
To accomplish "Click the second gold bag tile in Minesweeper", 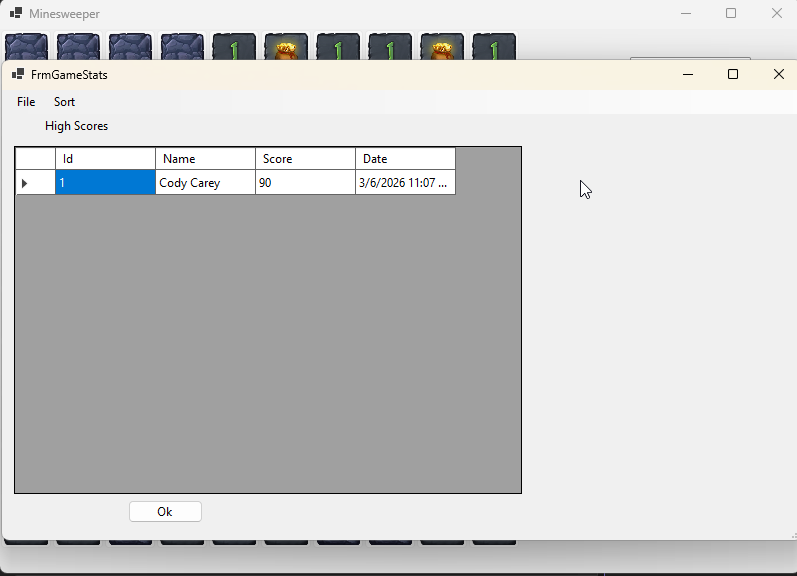I will pyautogui.click(x=442, y=47).
